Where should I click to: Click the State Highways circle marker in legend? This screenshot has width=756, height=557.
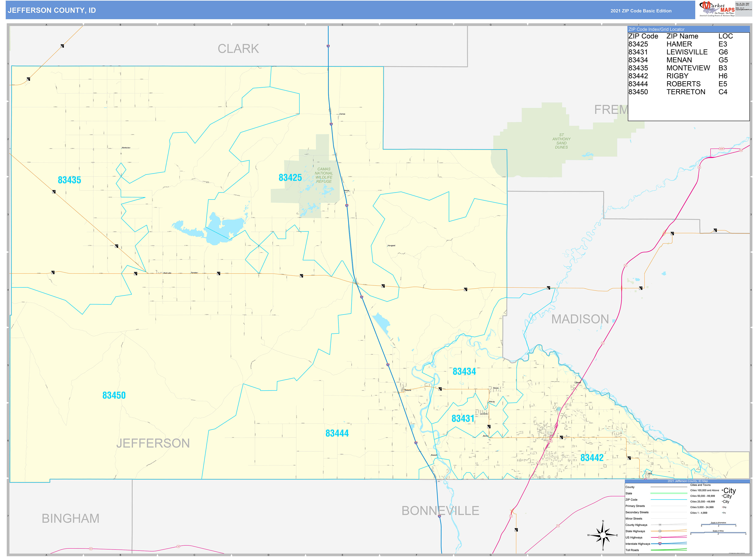(660, 531)
